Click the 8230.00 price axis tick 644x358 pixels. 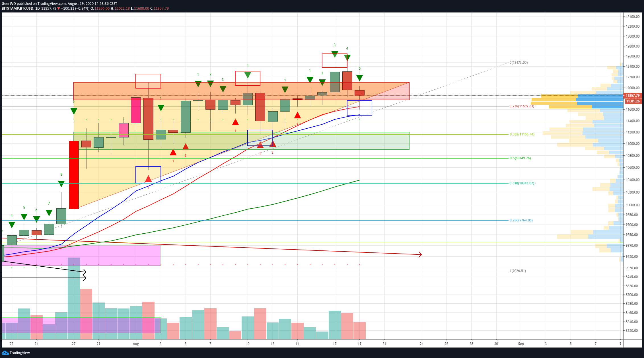point(631,331)
